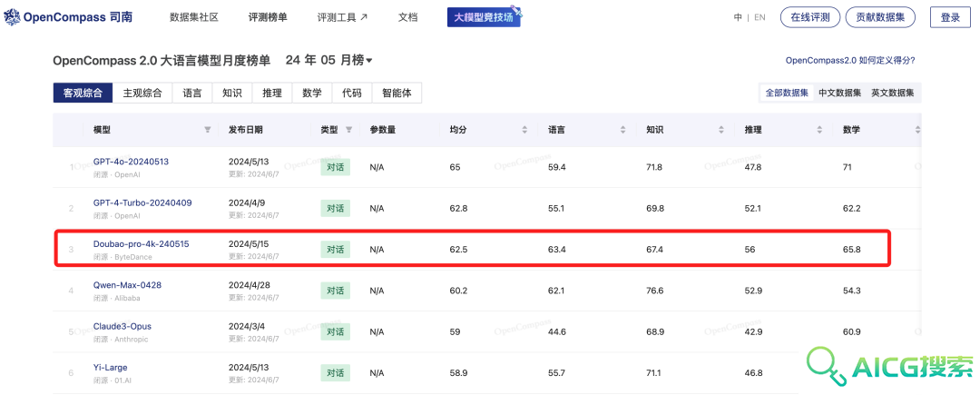Sort by 均分 column arrows
This screenshot has width=980, height=395.
click(x=525, y=130)
